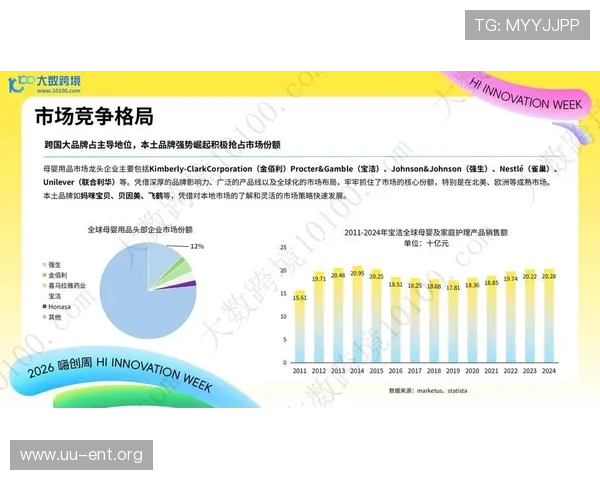Select the 金佰利 legend label

coord(58,275)
